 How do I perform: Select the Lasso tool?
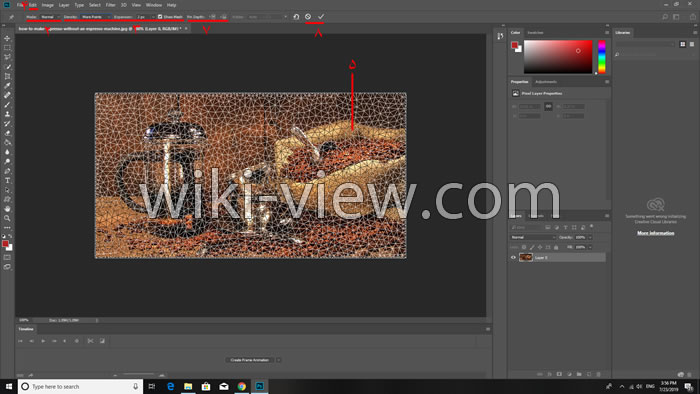tap(7, 57)
